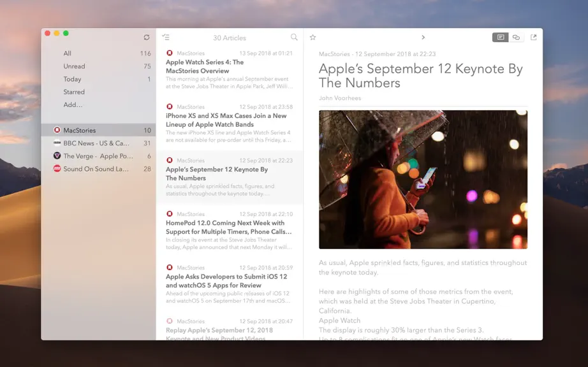Click timestamp 12 Sep 2018 at 23:58
This screenshot has height=367, width=588.
point(266,107)
